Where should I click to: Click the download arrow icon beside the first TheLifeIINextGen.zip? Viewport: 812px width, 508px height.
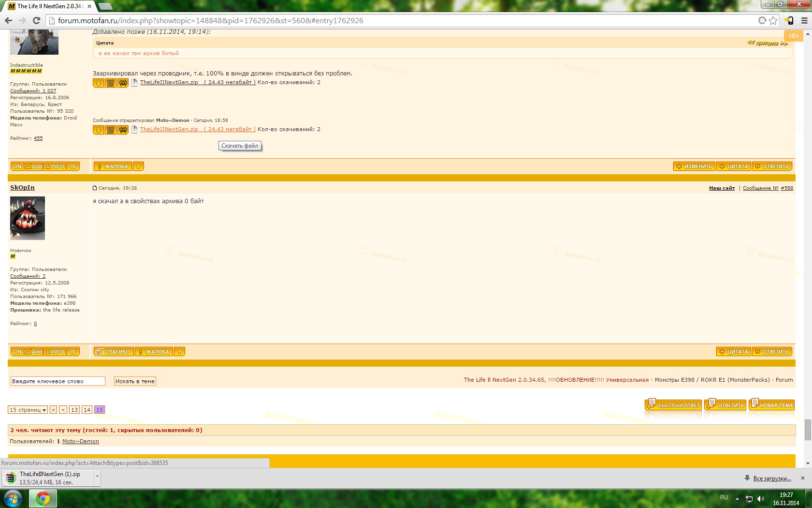(99, 83)
